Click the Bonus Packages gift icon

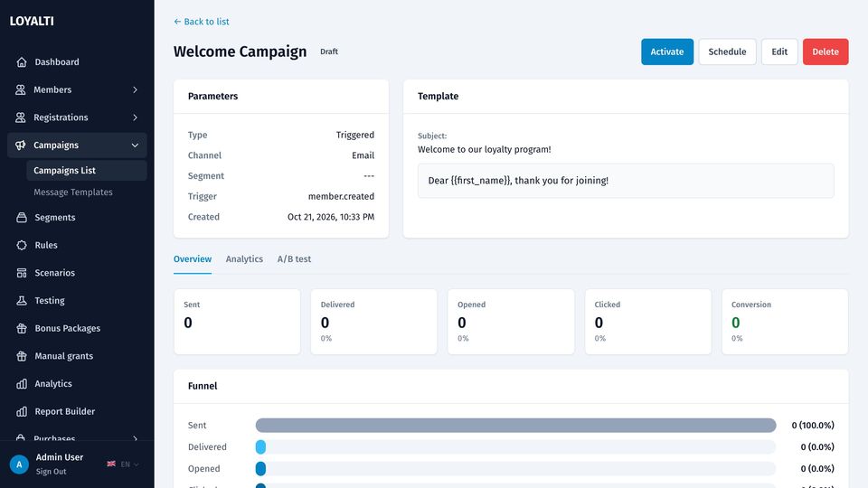click(x=22, y=328)
